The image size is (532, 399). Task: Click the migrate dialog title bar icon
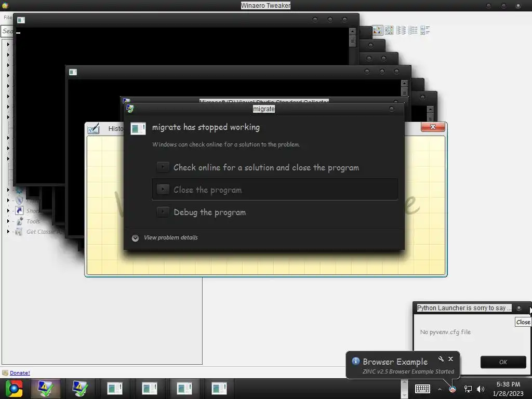(x=130, y=109)
